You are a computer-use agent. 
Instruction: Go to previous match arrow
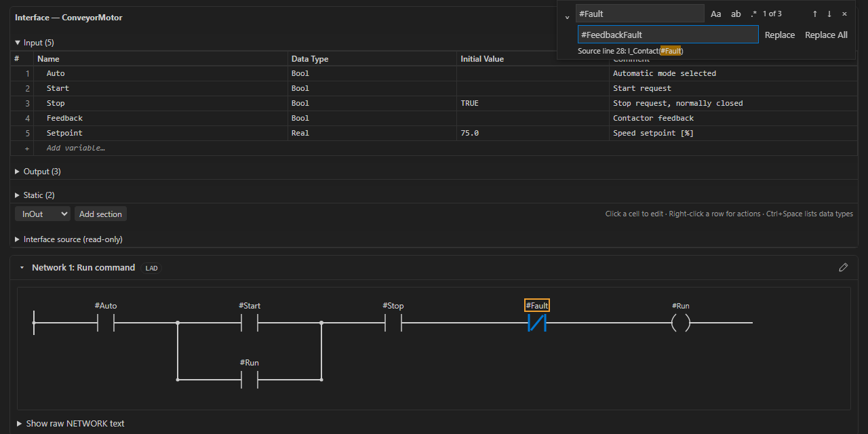point(814,14)
